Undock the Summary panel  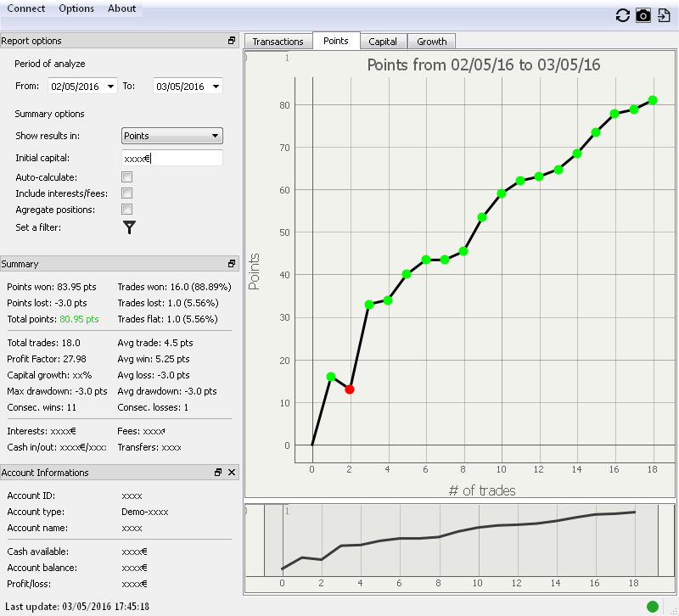coord(232,264)
